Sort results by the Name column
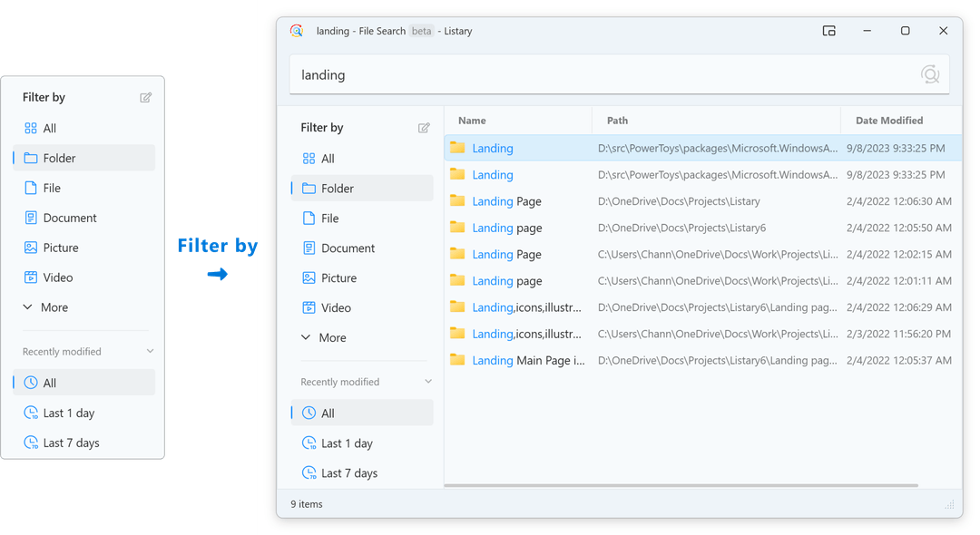Image resolution: width=980 pixels, height=535 pixels. pos(472,120)
